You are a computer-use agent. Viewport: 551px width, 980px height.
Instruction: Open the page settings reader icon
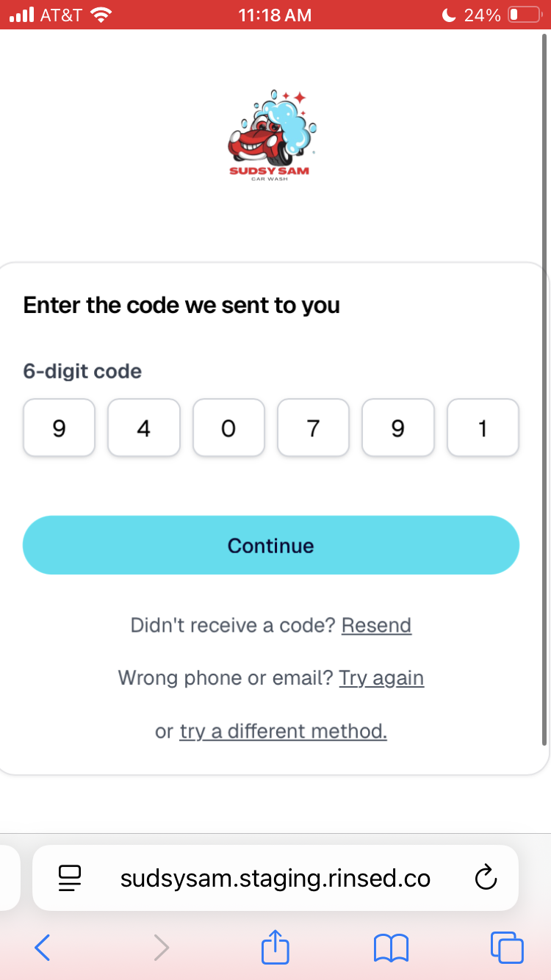(x=70, y=879)
